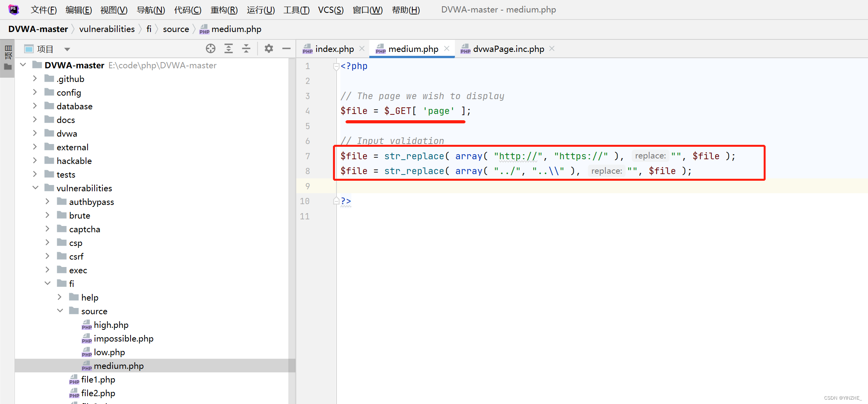Click source in the breadcrumb path

(176, 29)
